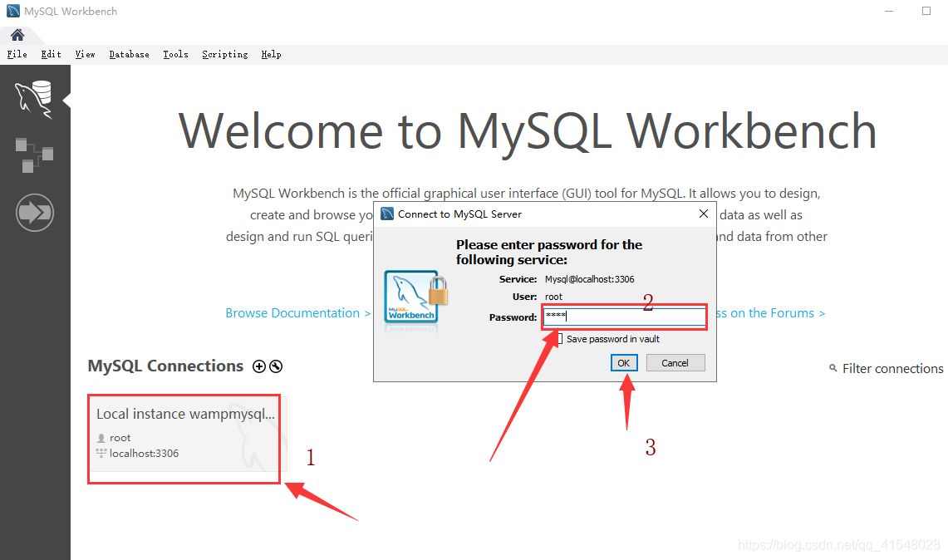Screen dimensions: 948x560
Task: Click the MySQL Workbench title bar icon
Action: point(12,11)
